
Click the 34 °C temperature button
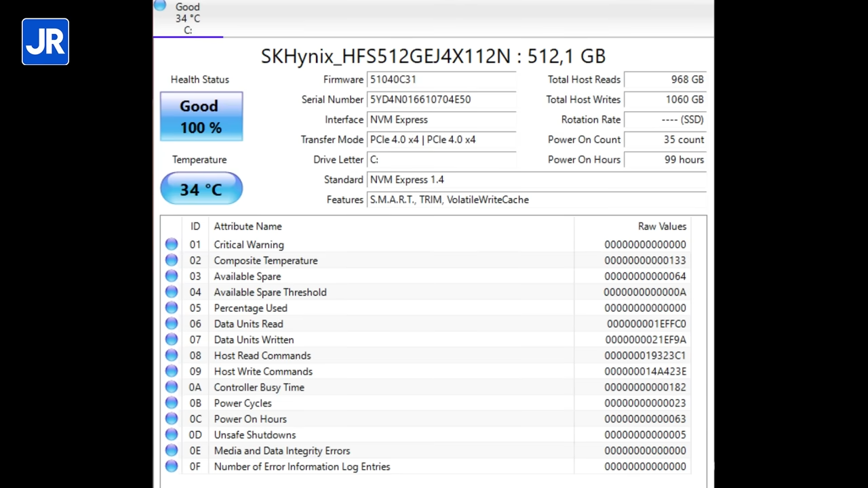[x=201, y=188]
